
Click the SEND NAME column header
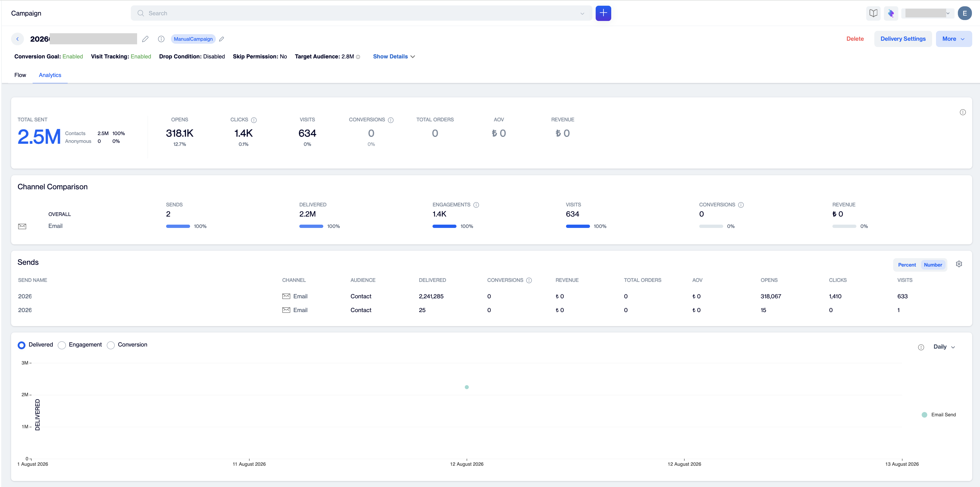(33, 280)
